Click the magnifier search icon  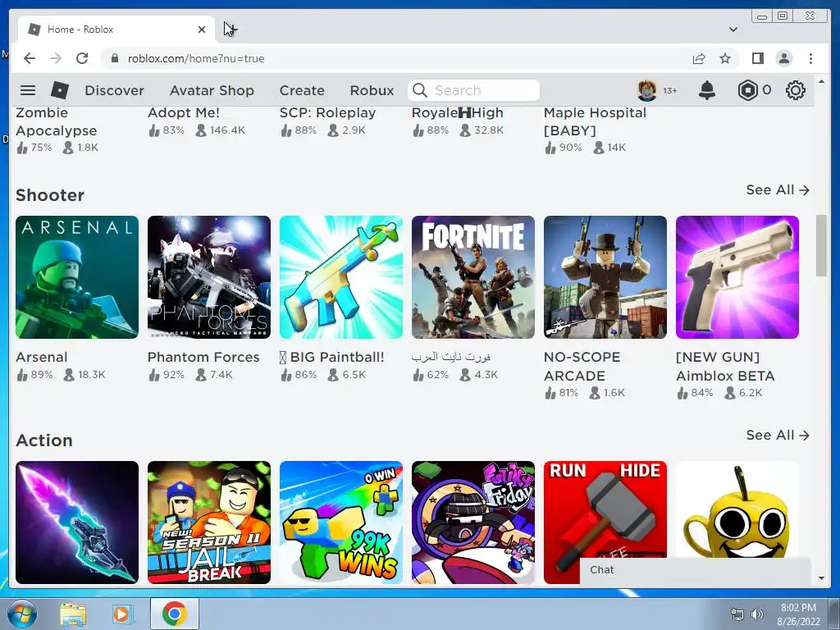[420, 90]
